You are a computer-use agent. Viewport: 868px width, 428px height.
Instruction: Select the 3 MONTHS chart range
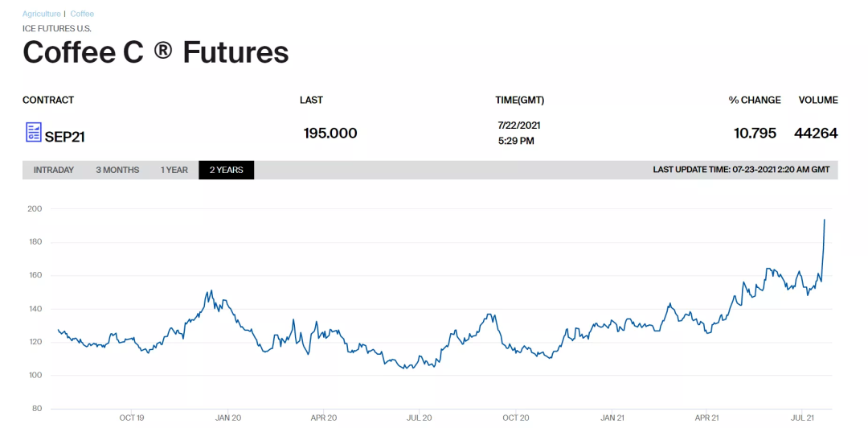coord(117,170)
